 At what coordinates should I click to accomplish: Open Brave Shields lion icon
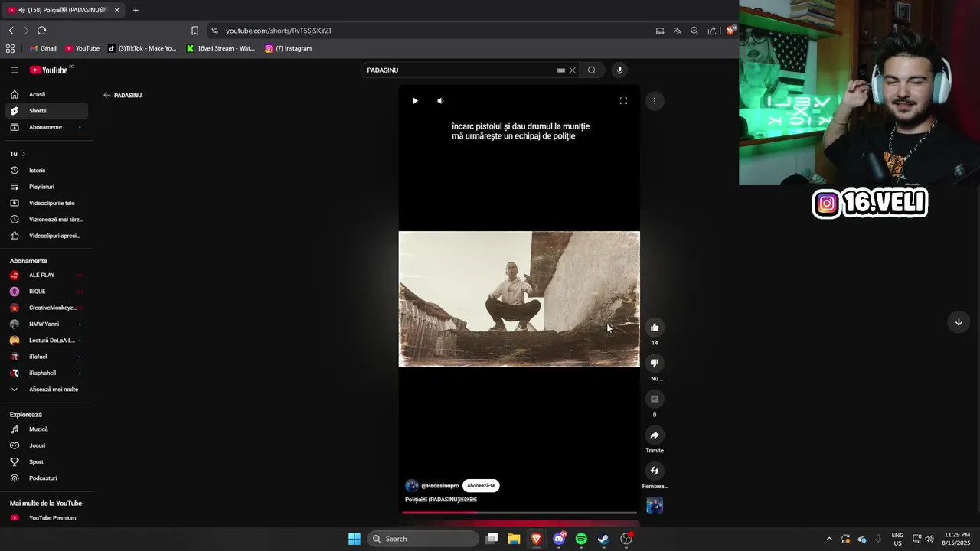[731, 31]
